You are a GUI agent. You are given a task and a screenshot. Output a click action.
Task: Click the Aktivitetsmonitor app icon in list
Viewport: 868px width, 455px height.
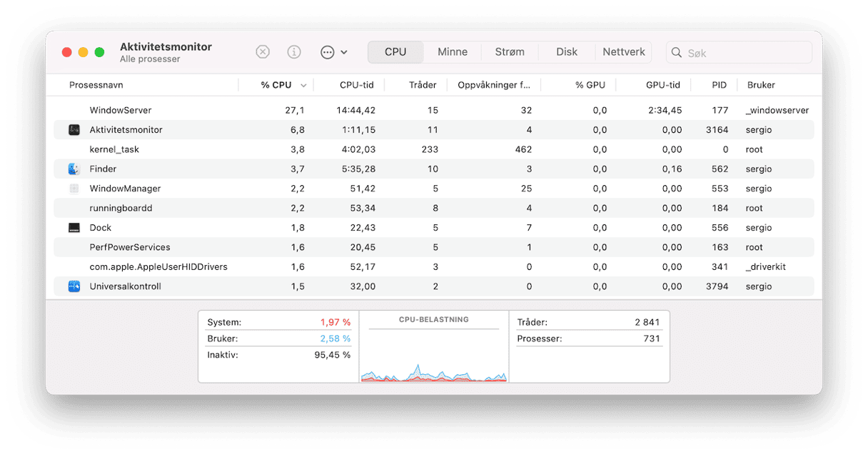coord(74,130)
